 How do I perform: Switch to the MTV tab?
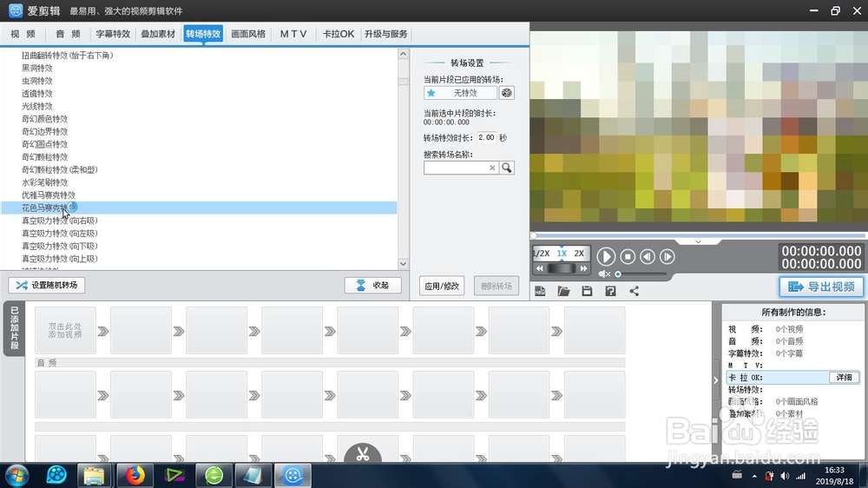point(293,34)
